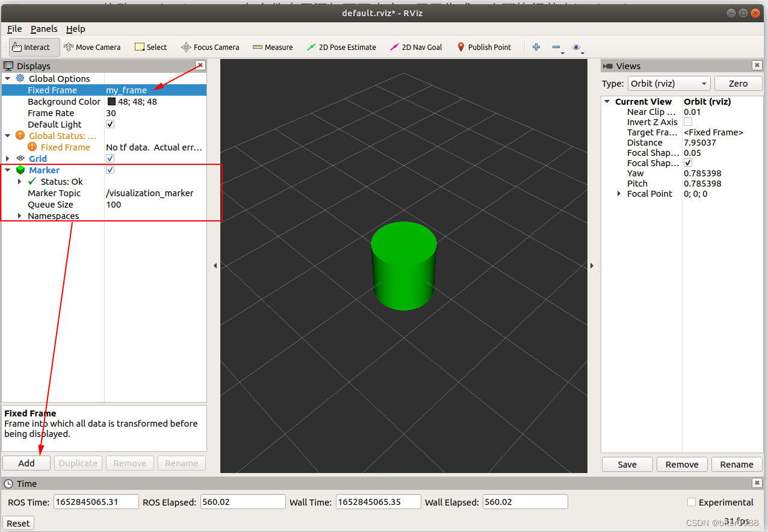
Task: Click the Queue Size value 100
Action: pos(114,204)
